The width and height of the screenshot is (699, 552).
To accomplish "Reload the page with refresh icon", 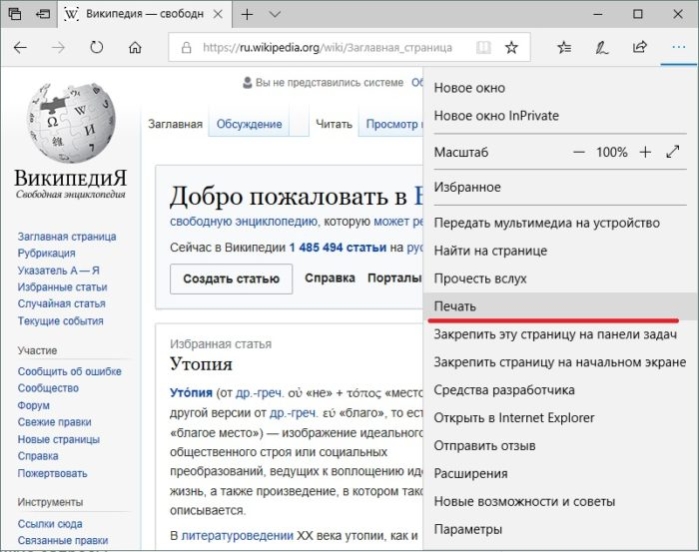I will pos(96,47).
